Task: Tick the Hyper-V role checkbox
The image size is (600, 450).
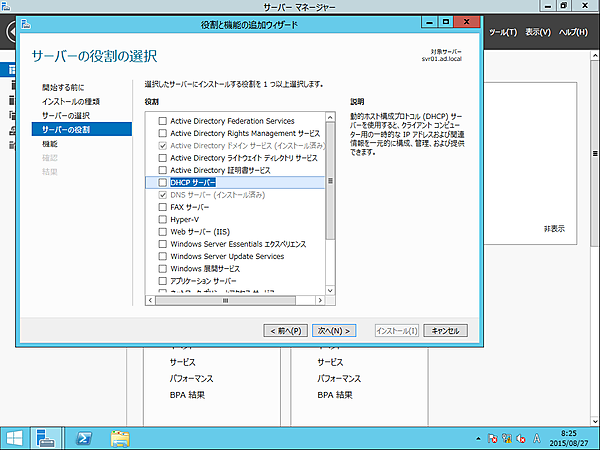Action: (163, 219)
